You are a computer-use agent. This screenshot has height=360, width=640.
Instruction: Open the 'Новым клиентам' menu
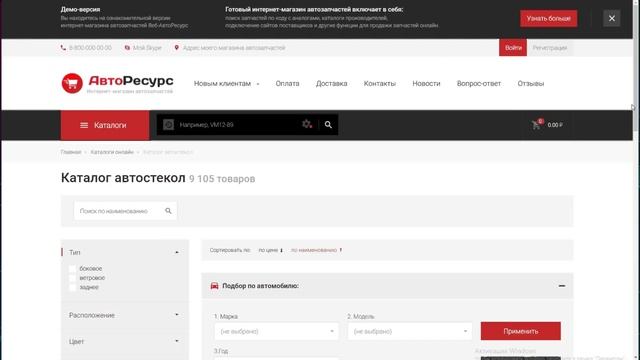pyautogui.click(x=222, y=83)
